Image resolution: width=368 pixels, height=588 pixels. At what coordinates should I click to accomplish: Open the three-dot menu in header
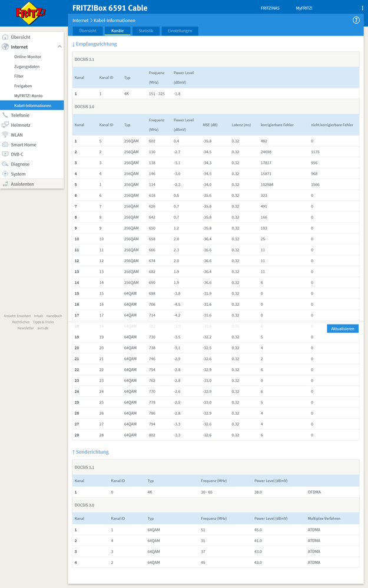pos(362,8)
